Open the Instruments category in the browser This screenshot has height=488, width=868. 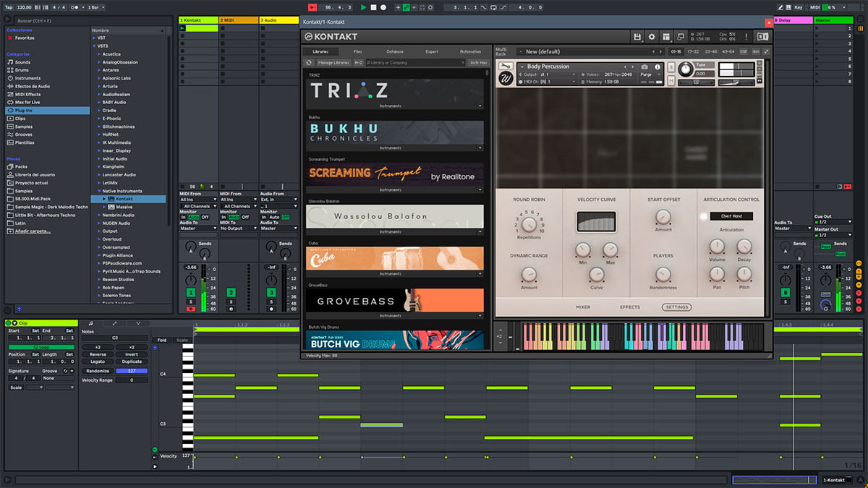tap(28, 78)
